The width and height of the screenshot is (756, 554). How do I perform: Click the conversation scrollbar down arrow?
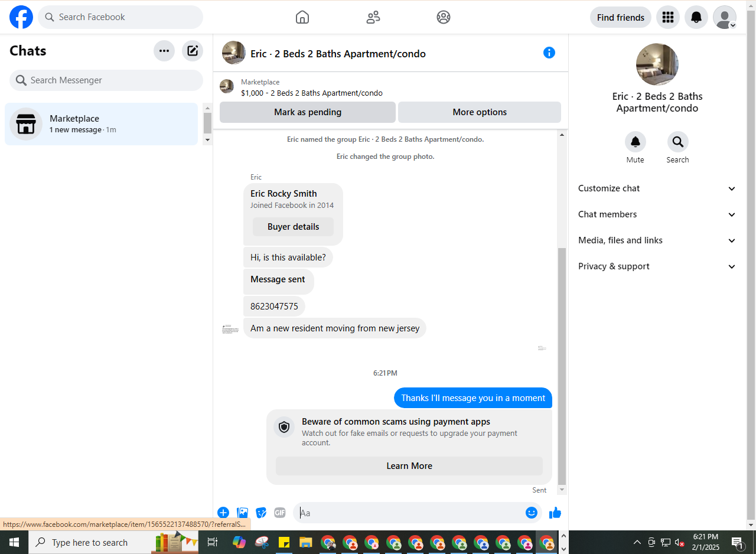[x=562, y=490]
